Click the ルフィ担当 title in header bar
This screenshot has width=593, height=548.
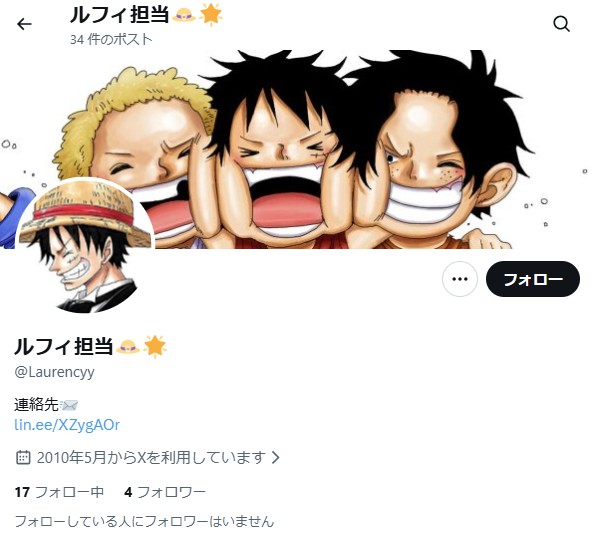point(120,15)
